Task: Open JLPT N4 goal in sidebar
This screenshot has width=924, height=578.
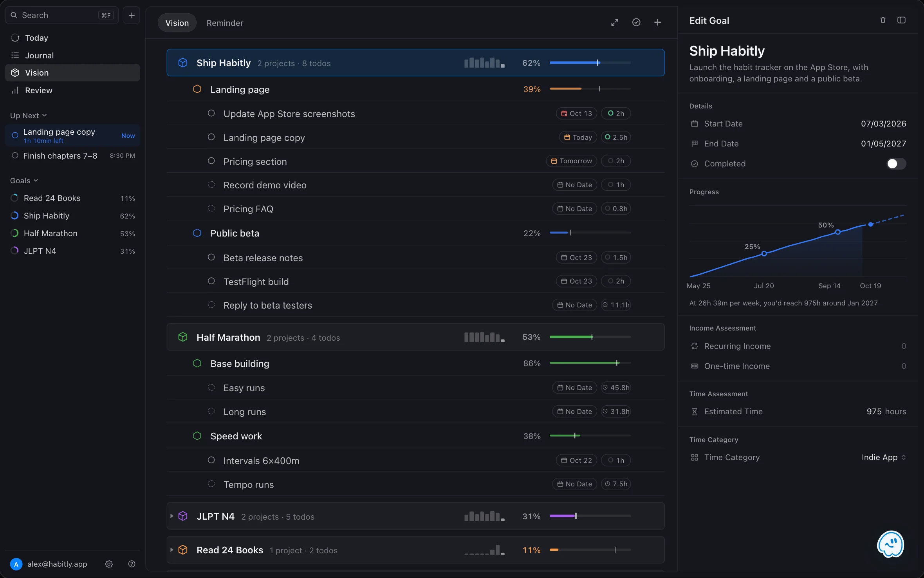Action: coord(72,251)
